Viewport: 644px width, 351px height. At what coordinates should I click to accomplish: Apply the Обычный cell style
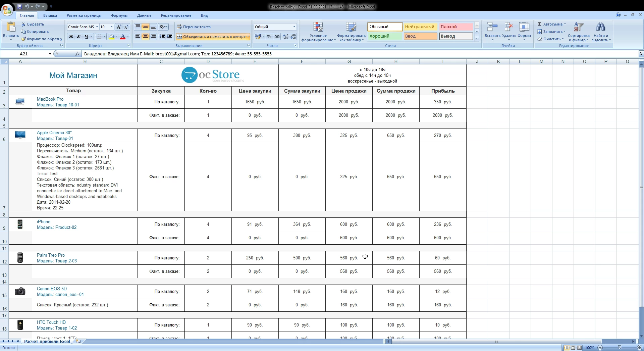pyautogui.click(x=385, y=27)
